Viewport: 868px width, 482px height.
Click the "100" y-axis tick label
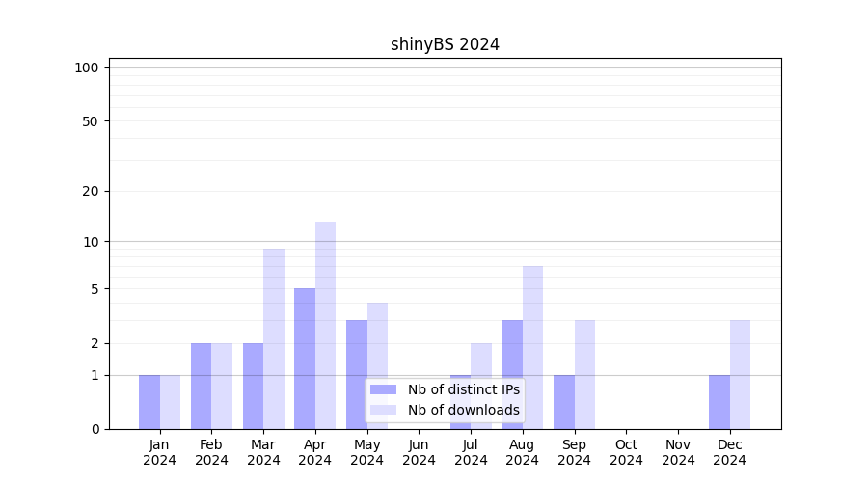(87, 67)
